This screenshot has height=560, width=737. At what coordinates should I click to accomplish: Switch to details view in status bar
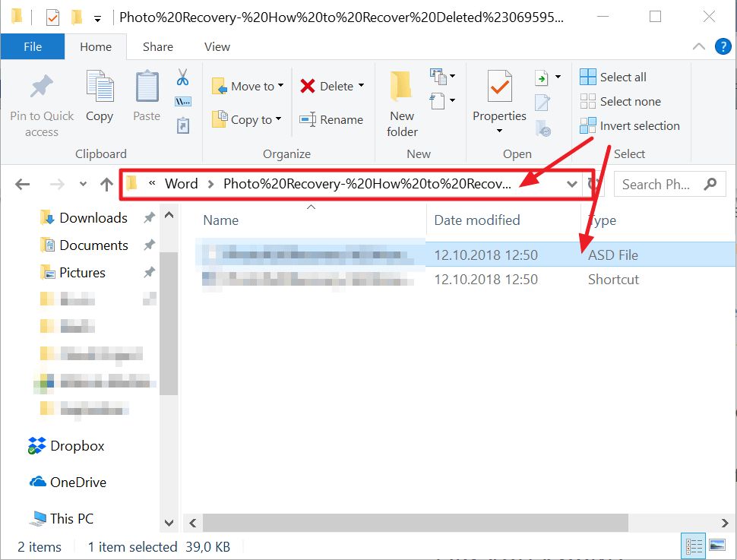(694, 546)
